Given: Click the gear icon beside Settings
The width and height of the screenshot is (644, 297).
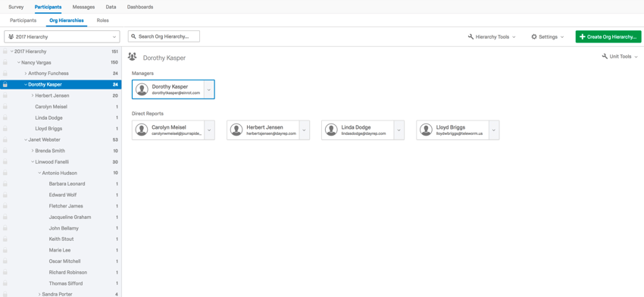Looking at the screenshot, I should point(534,36).
